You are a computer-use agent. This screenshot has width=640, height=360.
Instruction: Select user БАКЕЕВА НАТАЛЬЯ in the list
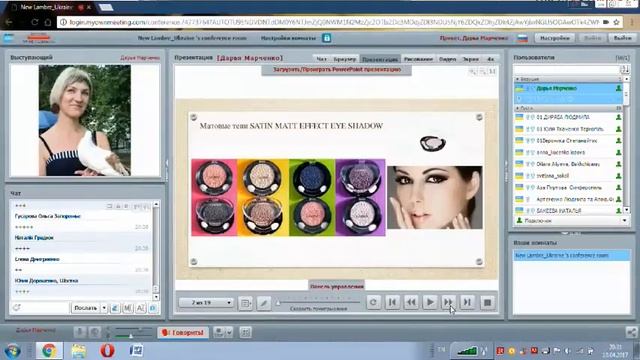click(568, 211)
